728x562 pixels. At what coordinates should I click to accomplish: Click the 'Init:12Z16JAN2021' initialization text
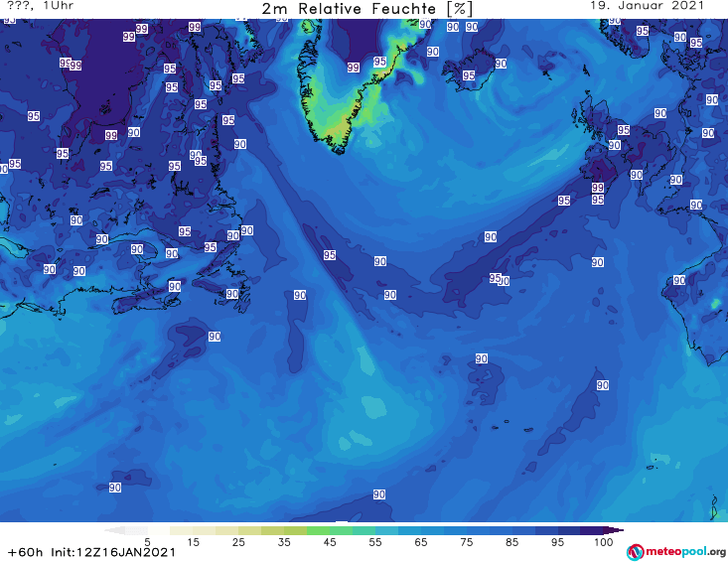tap(113, 552)
